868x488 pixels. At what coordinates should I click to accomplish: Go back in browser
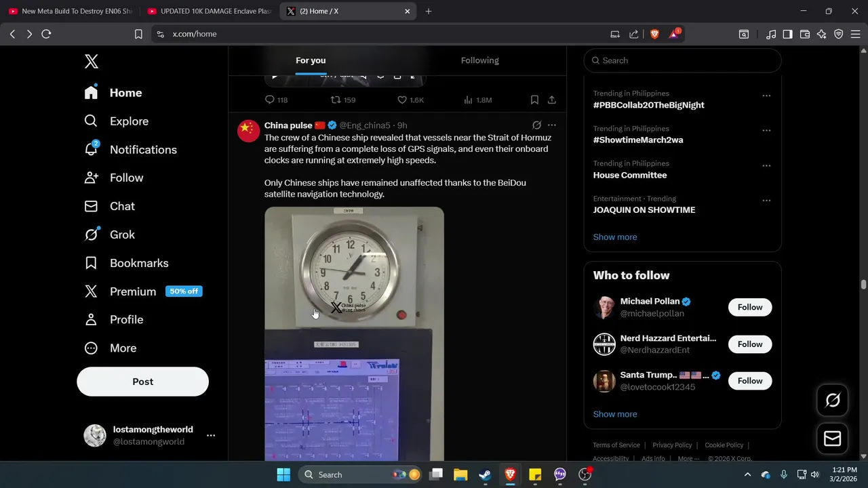click(x=12, y=34)
